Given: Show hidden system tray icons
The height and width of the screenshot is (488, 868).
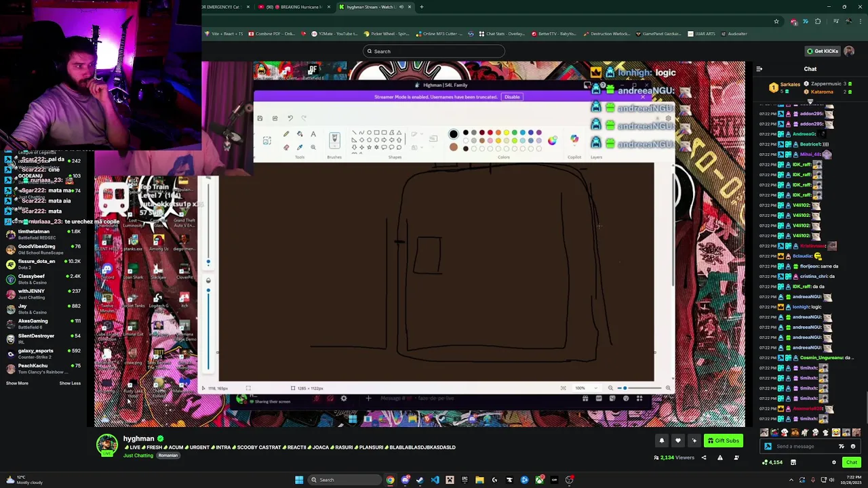Looking at the screenshot, I should 791,480.
